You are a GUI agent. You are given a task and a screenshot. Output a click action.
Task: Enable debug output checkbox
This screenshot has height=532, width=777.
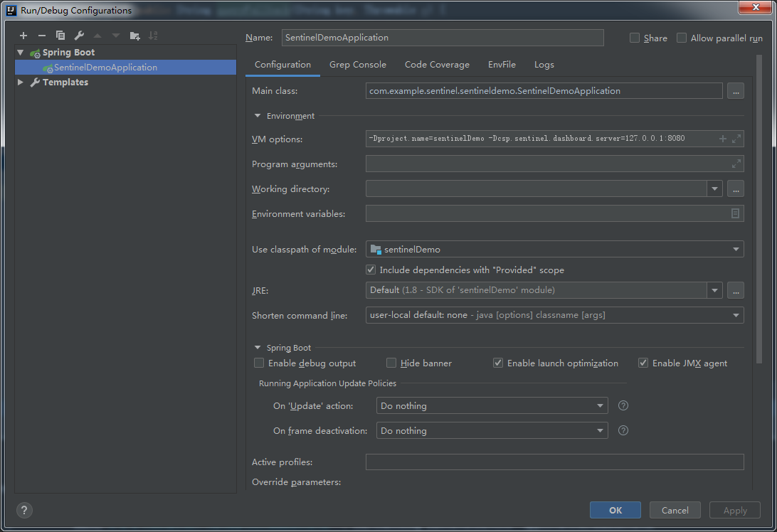[x=259, y=363]
